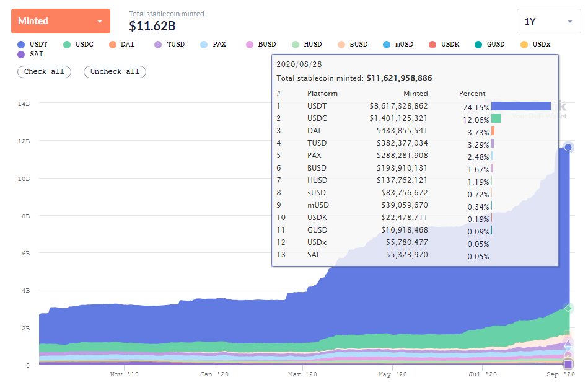The height and width of the screenshot is (390, 588).
Task: Click the header value "$11.62B"
Action: tap(152, 26)
